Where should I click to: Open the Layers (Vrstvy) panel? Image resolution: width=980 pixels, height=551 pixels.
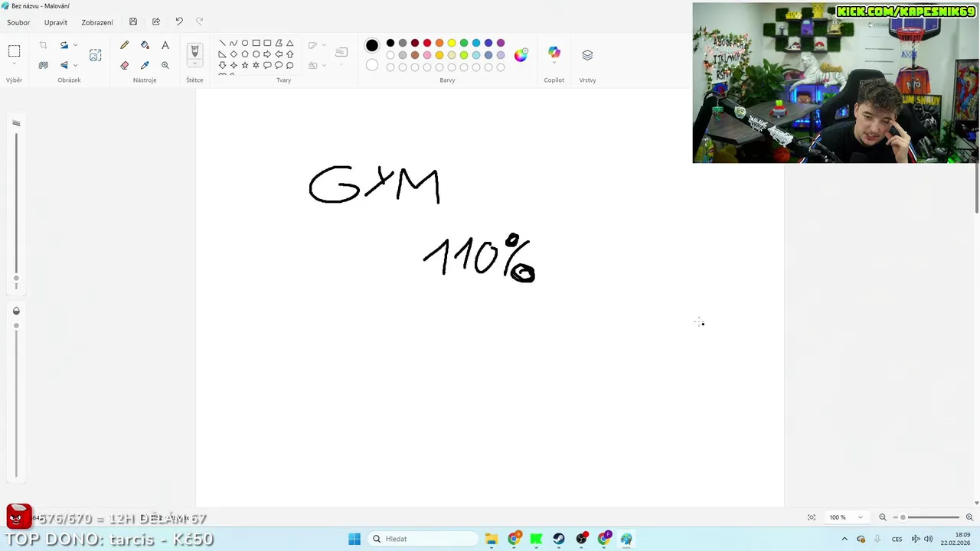(587, 55)
